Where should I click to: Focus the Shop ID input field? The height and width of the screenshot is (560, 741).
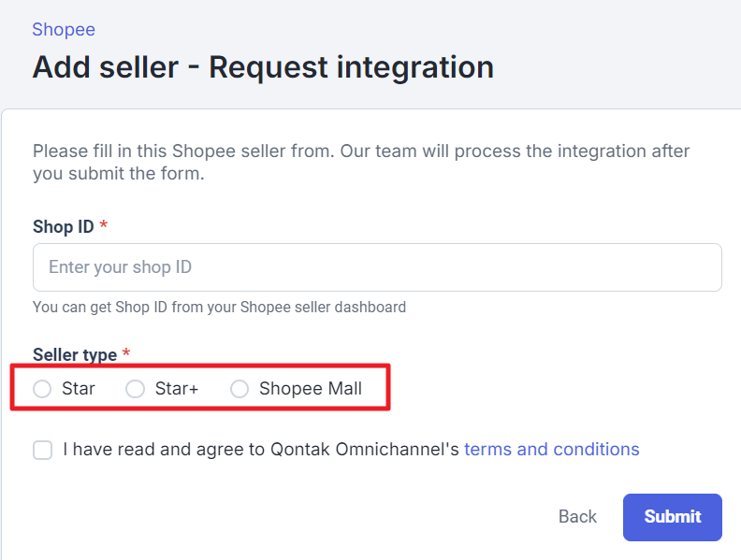point(377,267)
